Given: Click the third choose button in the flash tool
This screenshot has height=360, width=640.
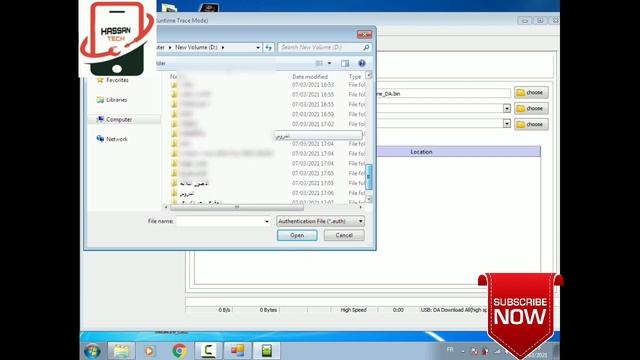Looking at the screenshot, I should pyautogui.click(x=531, y=124).
